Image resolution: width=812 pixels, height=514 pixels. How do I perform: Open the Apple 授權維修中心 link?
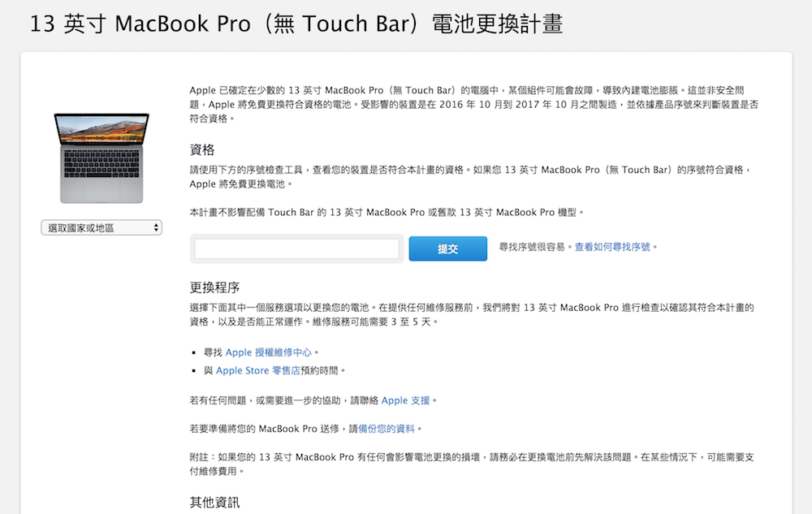[x=269, y=352]
